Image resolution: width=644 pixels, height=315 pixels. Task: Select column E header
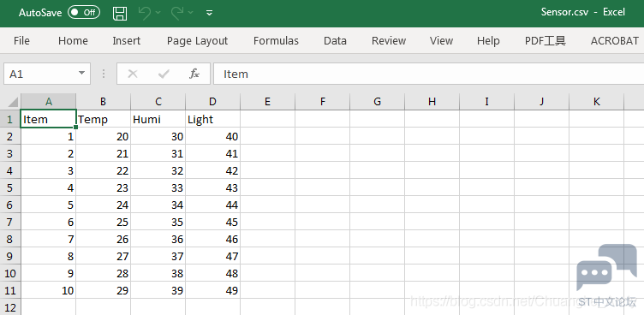[268, 102]
